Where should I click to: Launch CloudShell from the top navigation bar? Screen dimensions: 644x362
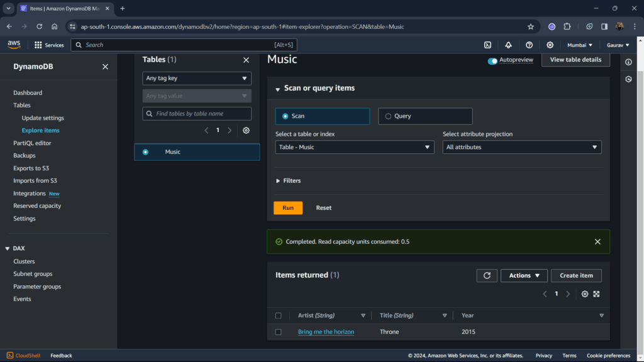click(487, 45)
